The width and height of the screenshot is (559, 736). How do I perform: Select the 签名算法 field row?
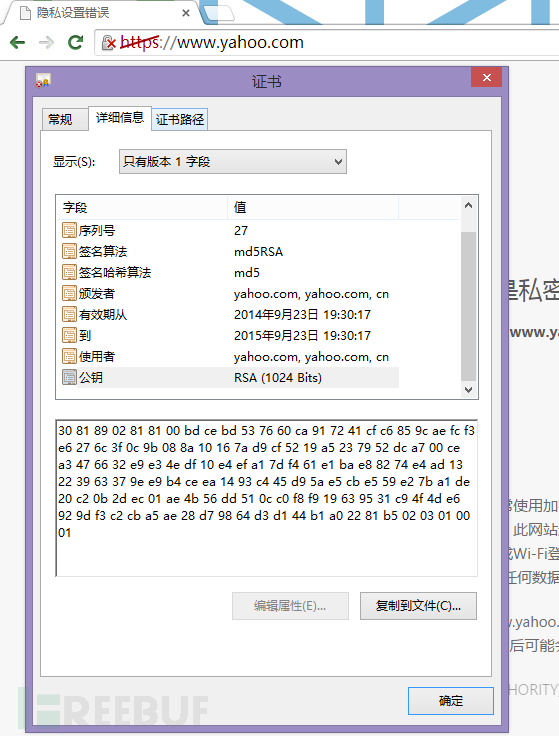(x=228, y=252)
